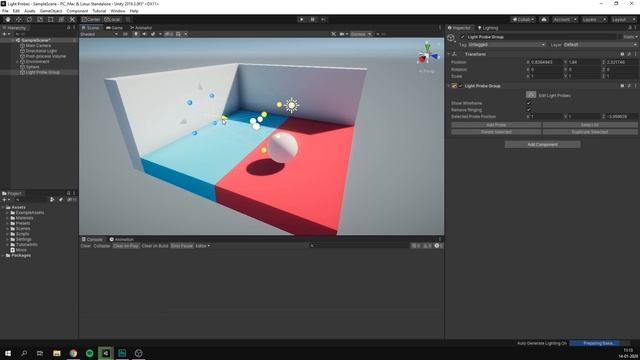Select Main Camera in the Hierarchy
640x360 pixels.
click(x=38, y=46)
